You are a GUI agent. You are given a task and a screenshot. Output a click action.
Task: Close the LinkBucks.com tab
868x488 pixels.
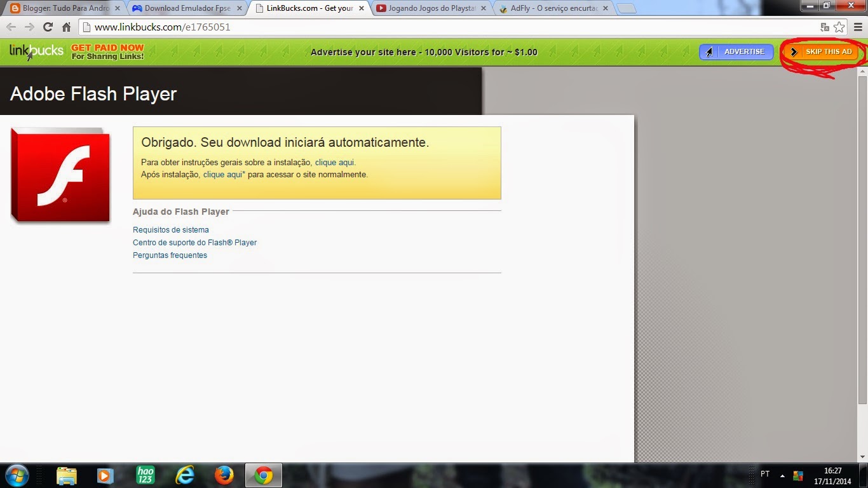coord(361,8)
